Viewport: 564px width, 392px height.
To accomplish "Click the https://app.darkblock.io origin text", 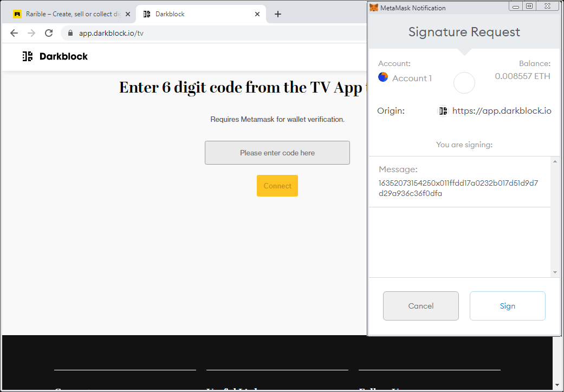I will [x=502, y=110].
